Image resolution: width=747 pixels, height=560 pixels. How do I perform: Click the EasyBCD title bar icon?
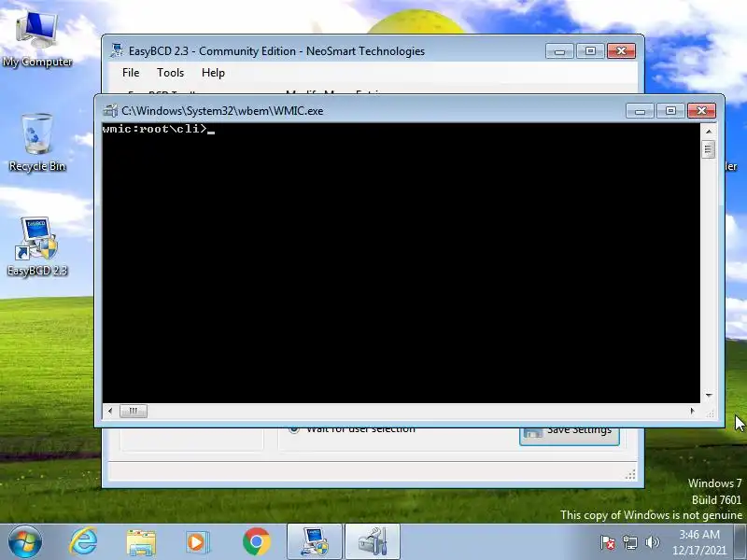(x=117, y=50)
